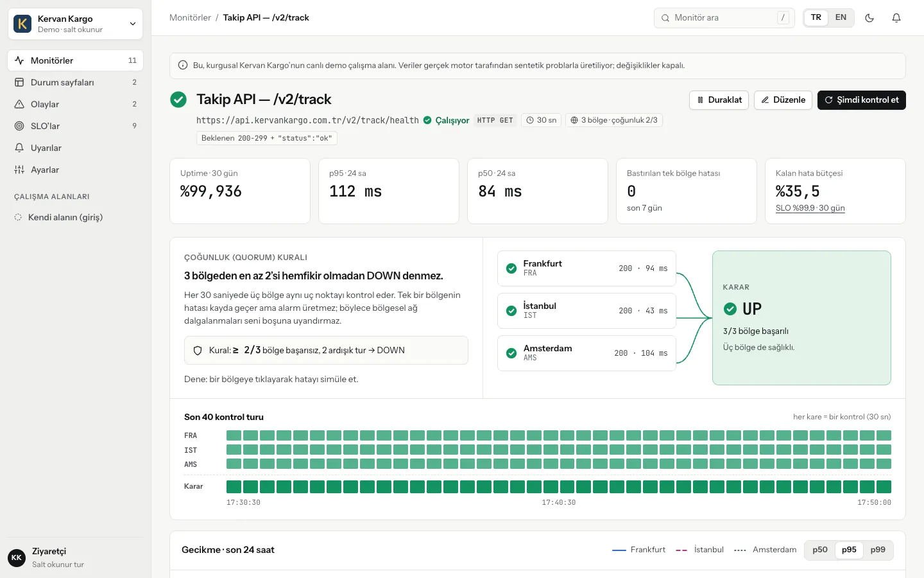
Task: Select the p99 latency tab
Action: tap(878, 550)
